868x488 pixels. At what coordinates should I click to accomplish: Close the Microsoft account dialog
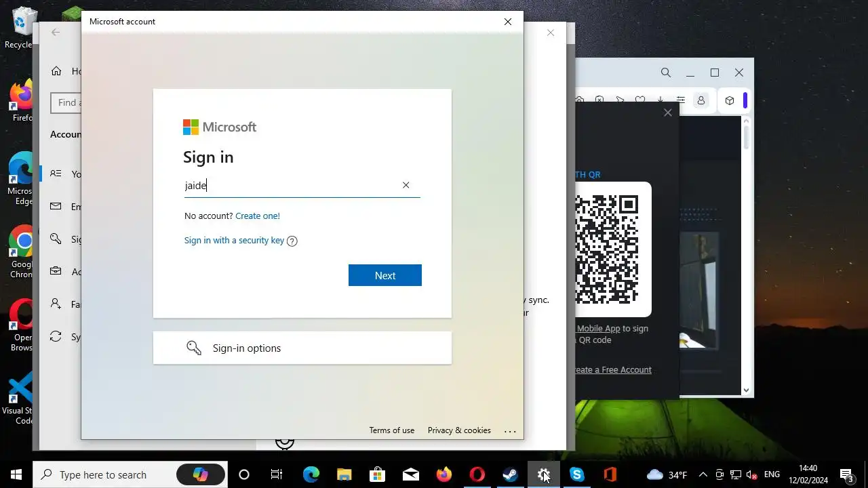[x=508, y=22]
